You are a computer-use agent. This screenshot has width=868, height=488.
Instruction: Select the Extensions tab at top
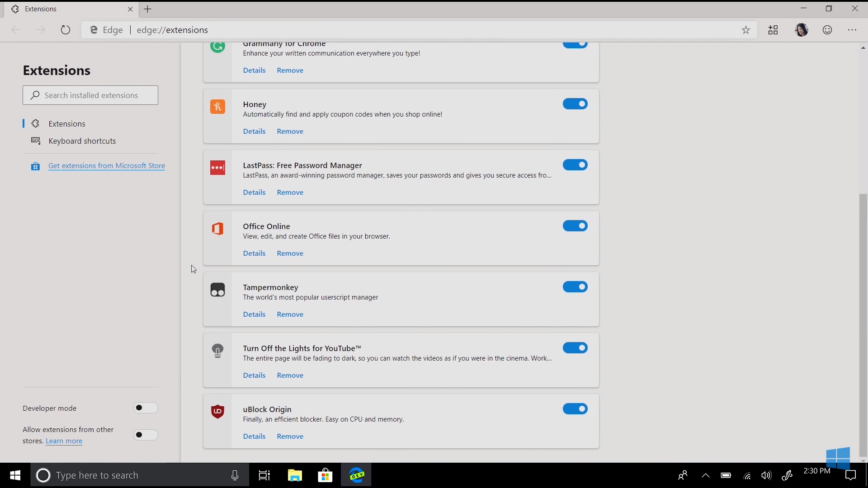tap(68, 9)
